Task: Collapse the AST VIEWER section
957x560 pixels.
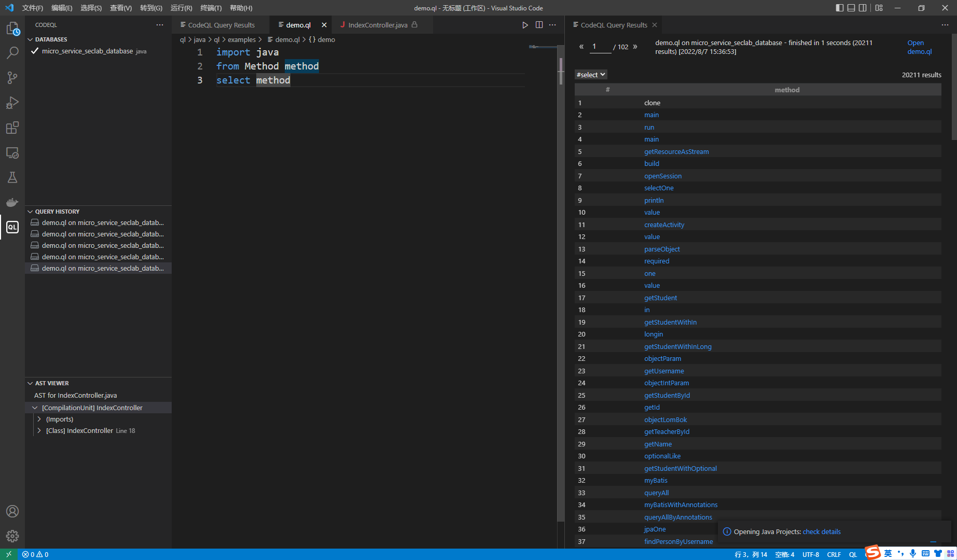Action: (x=30, y=383)
